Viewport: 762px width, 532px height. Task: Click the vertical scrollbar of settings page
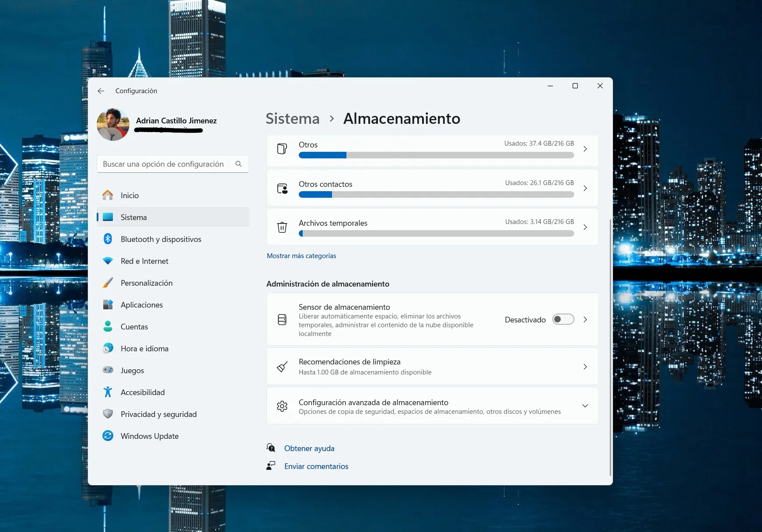[x=610, y=347]
